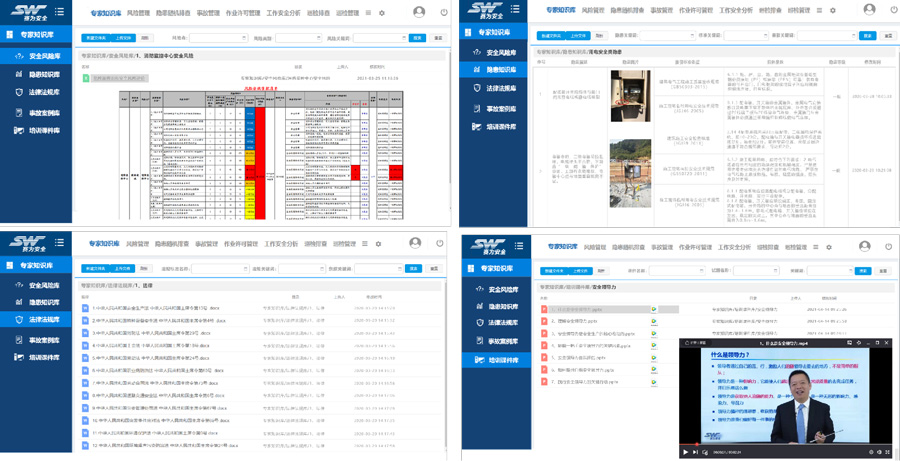The height and width of the screenshot is (461, 900).
Task: Skip to the next video in the player
Action: [695, 452]
